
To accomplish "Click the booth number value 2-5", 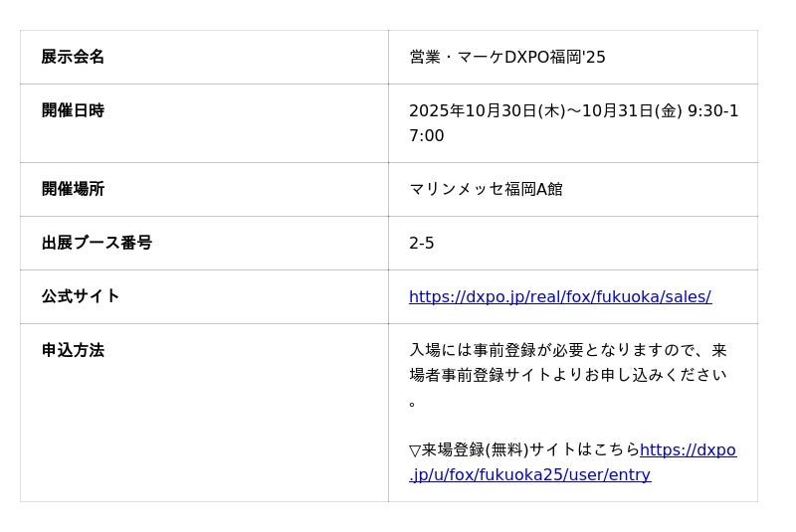I will coord(422,243).
